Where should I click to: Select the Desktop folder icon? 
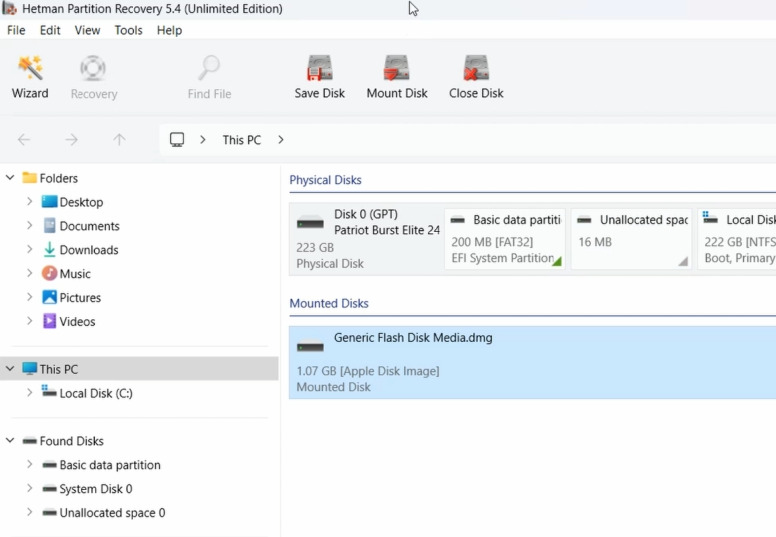click(x=49, y=201)
